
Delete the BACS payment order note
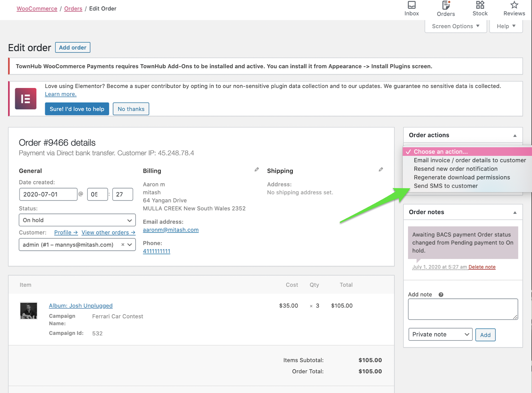pyautogui.click(x=482, y=267)
